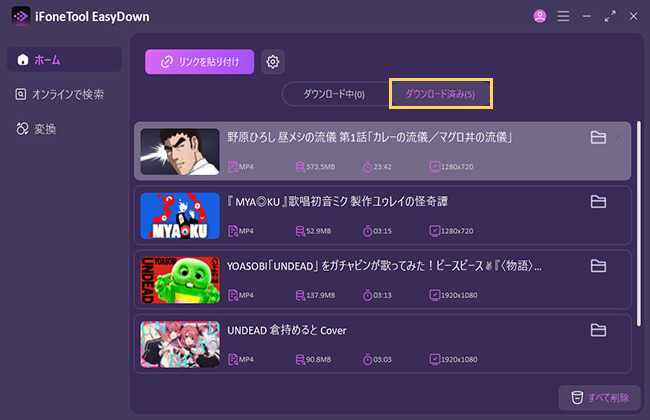Open the settings gear next to paste link
The image size is (650, 420).
[x=272, y=62]
